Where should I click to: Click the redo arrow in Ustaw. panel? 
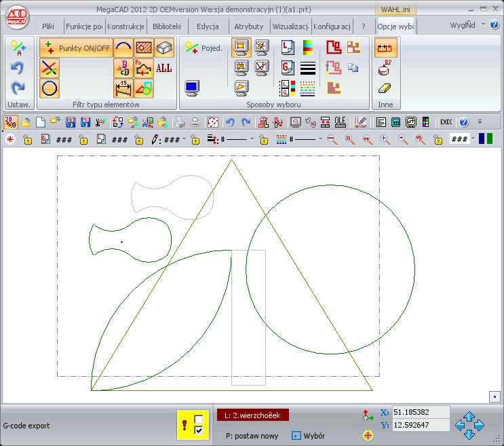point(18,88)
